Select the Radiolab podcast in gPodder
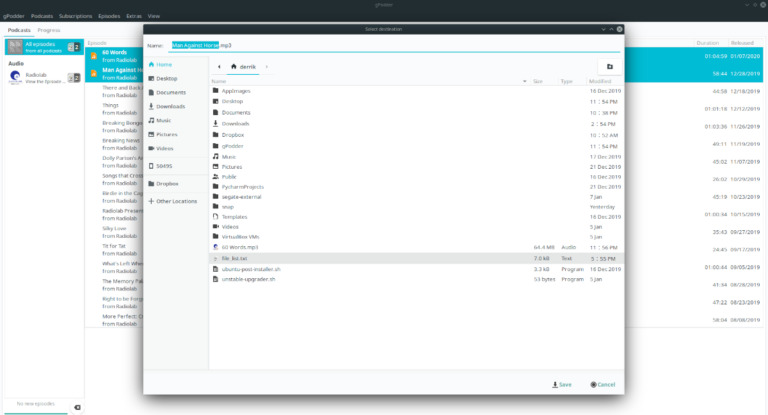Screen dimensions: 768x415 [x=44, y=77]
